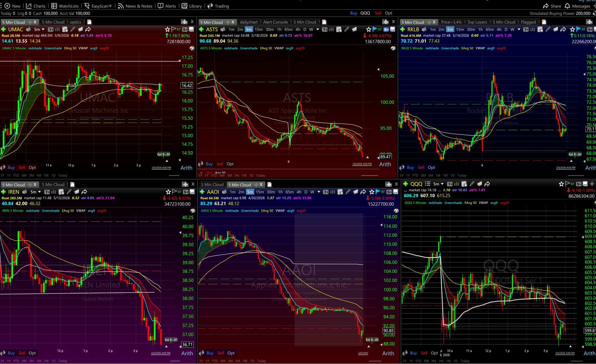Open drawing pencil tool on the UMAC chart
This screenshot has width=596, height=364.
(73, 29)
